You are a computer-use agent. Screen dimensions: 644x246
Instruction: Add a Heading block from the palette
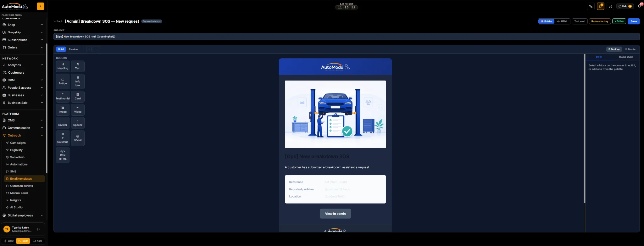click(63, 66)
